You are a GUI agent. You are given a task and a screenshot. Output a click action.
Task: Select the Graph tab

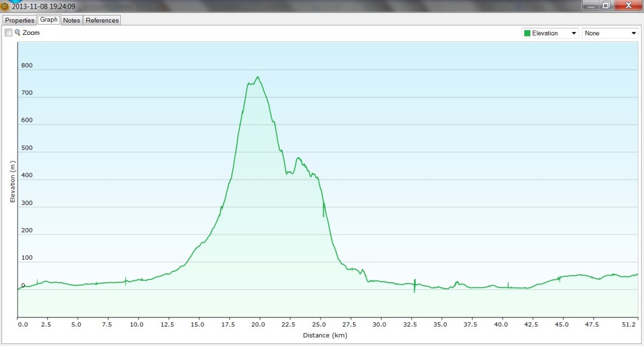click(x=49, y=20)
